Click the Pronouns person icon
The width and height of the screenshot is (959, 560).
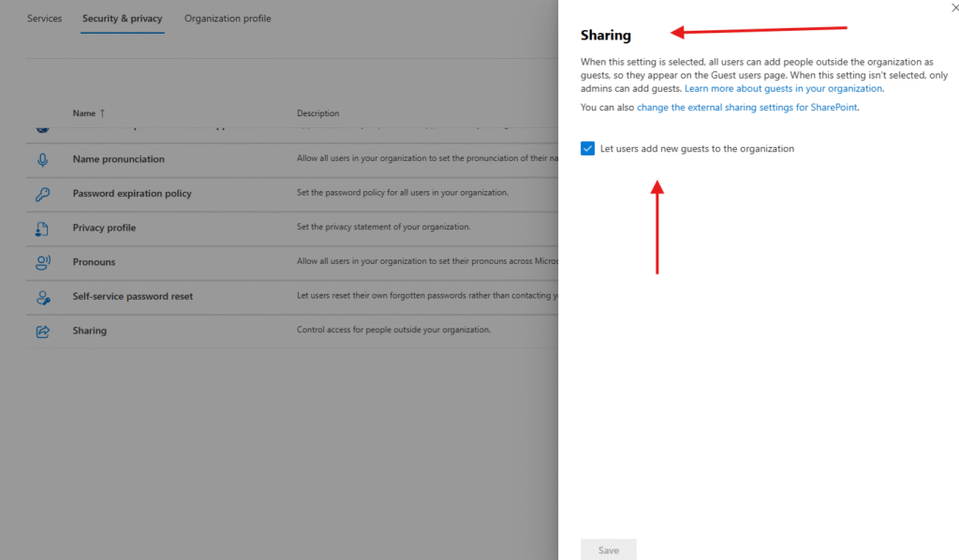coord(43,262)
